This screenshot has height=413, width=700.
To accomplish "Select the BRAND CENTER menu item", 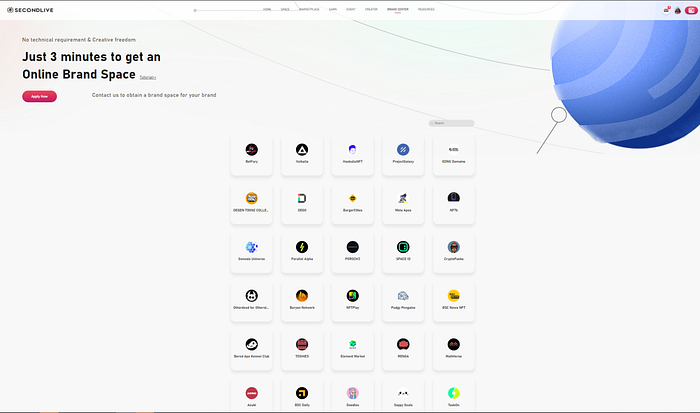I will pyautogui.click(x=398, y=9).
